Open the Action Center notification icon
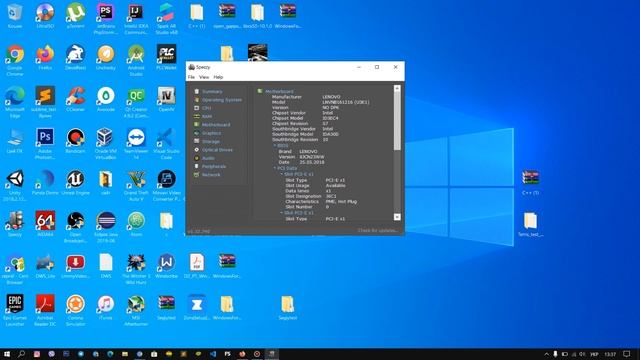The image size is (640, 360). click(x=627, y=354)
